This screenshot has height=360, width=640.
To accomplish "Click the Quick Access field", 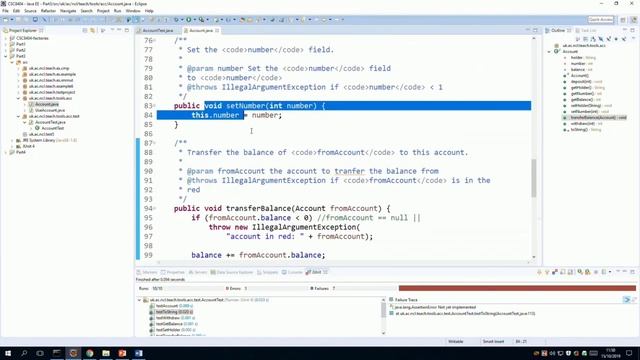I will coord(601,20).
